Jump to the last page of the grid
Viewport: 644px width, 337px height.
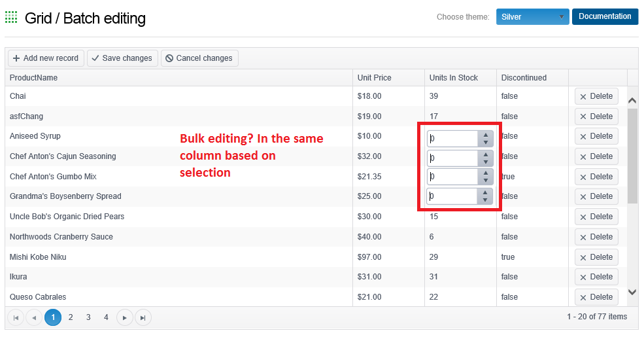[x=143, y=317]
